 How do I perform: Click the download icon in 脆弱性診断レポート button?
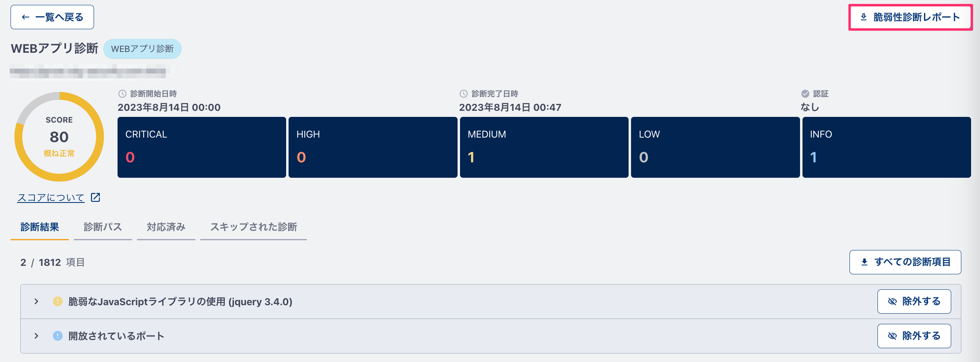click(864, 17)
